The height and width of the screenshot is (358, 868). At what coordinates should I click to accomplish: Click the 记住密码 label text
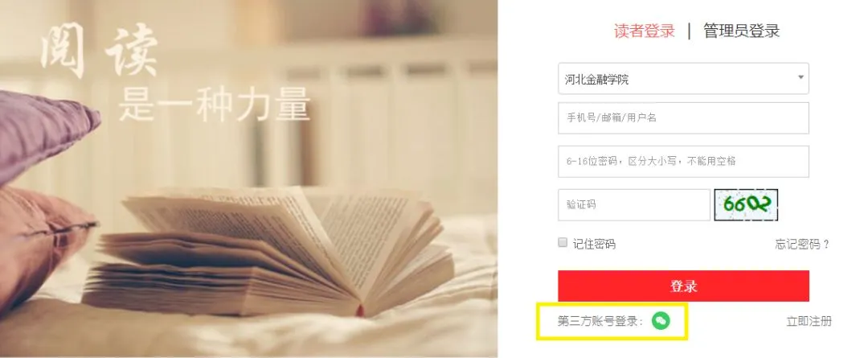click(594, 244)
